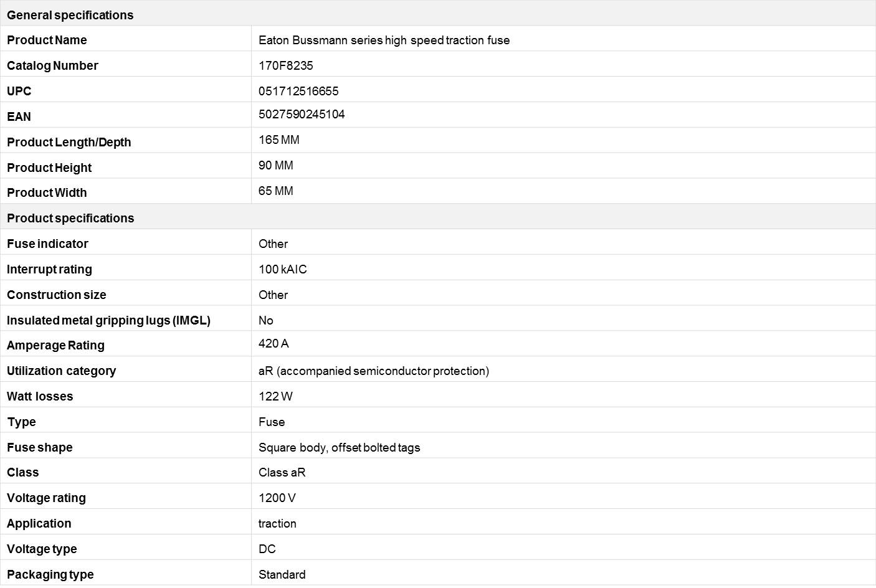Click the 'Voltage type' label
This screenshot has width=876, height=588.
point(42,549)
